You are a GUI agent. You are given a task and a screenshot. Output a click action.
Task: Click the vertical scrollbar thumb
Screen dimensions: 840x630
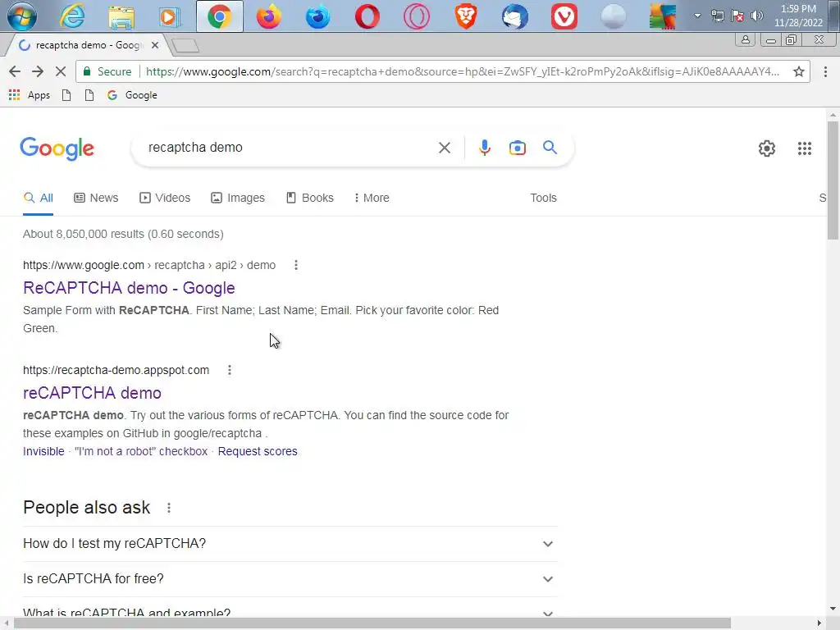[x=833, y=180]
